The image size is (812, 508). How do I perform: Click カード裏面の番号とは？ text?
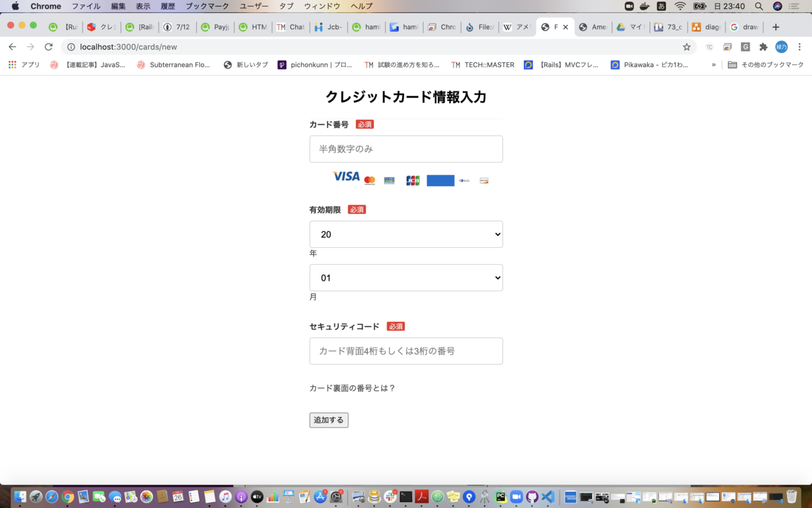tap(352, 388)
